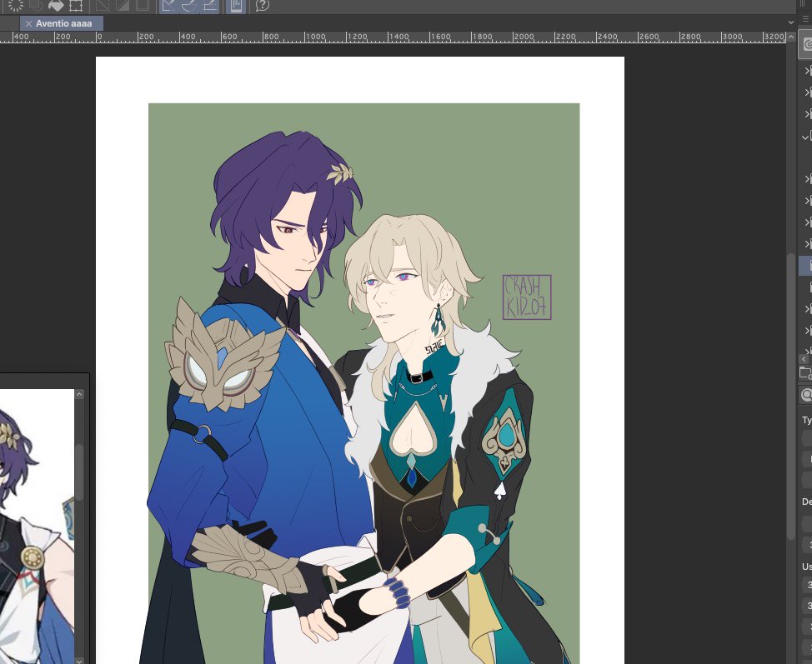Click the dimmed Deselect icon

(103, 6)
